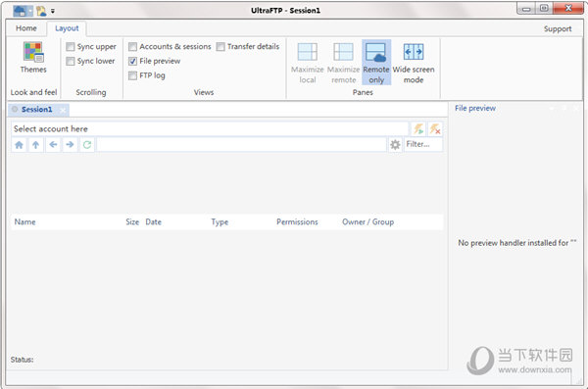
Task: Uncheck File preview view
Action: coord(154,61)
